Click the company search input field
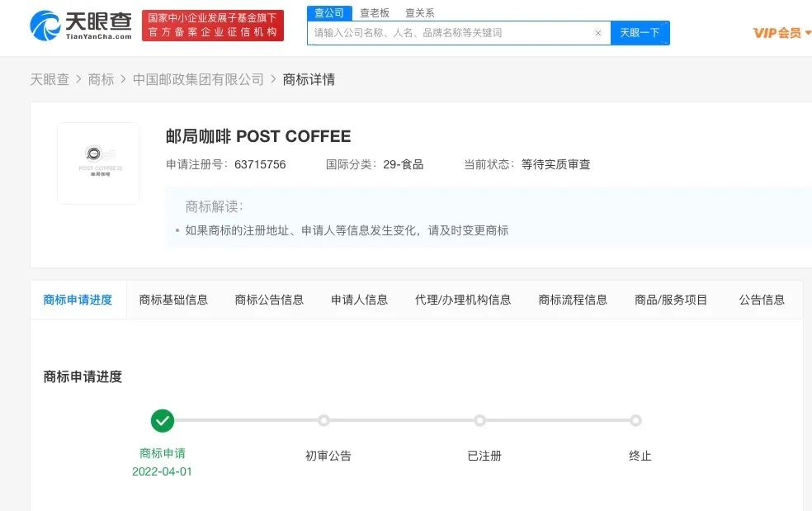The height and width of the screenshot is (511, 812). (454, 31)
